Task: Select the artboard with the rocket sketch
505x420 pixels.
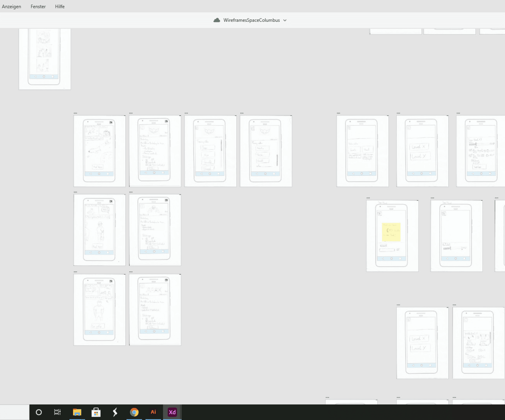Action: (99, 151)
